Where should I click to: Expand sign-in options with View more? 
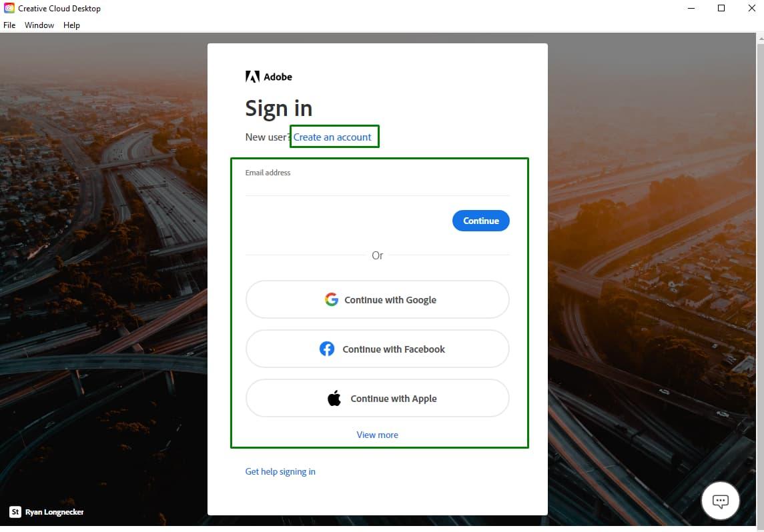click(x=377, y=435)
